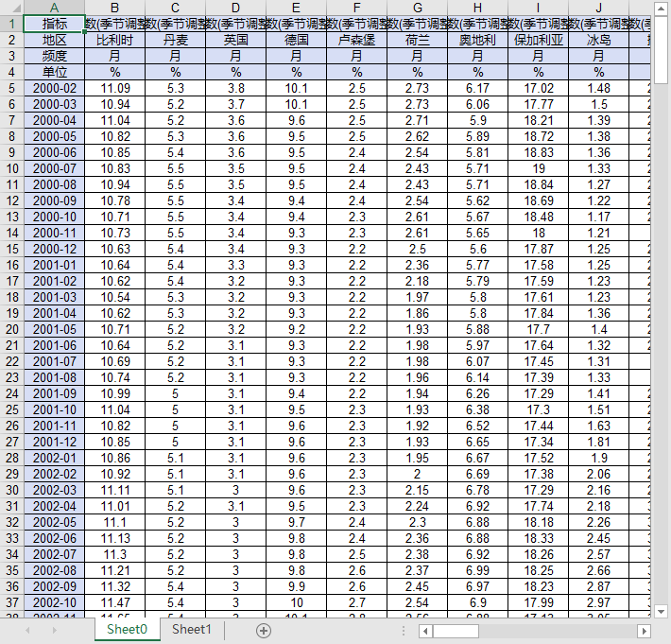The image size is (671, 644).
Task: Click previous sheet navigation arrow
Action: pos(27,631)
